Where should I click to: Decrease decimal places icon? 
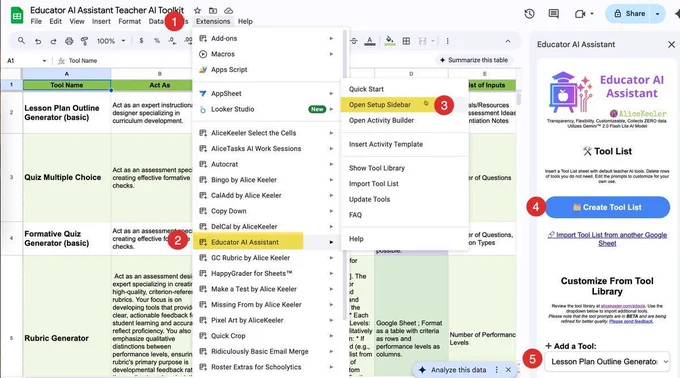click(x=172, y=41)
